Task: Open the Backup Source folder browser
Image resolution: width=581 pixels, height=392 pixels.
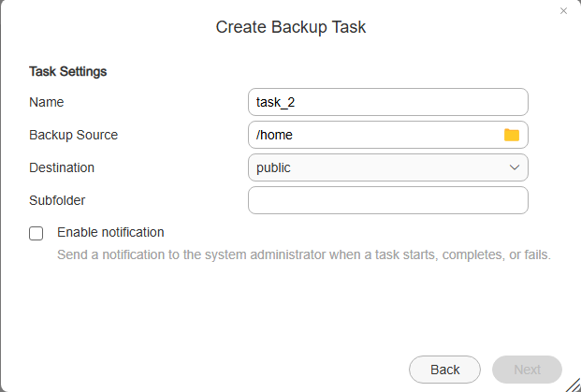Action: tap(512, 135)
